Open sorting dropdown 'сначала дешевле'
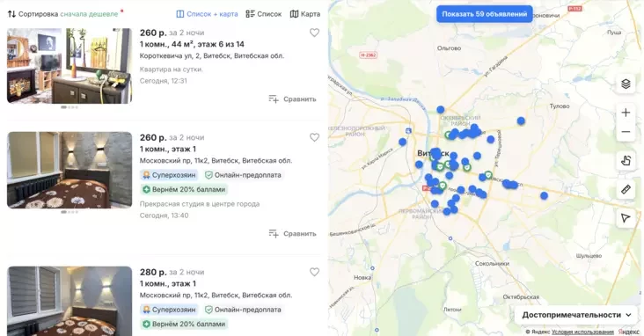This screenshot has width=644, height=336. point(89,14)
